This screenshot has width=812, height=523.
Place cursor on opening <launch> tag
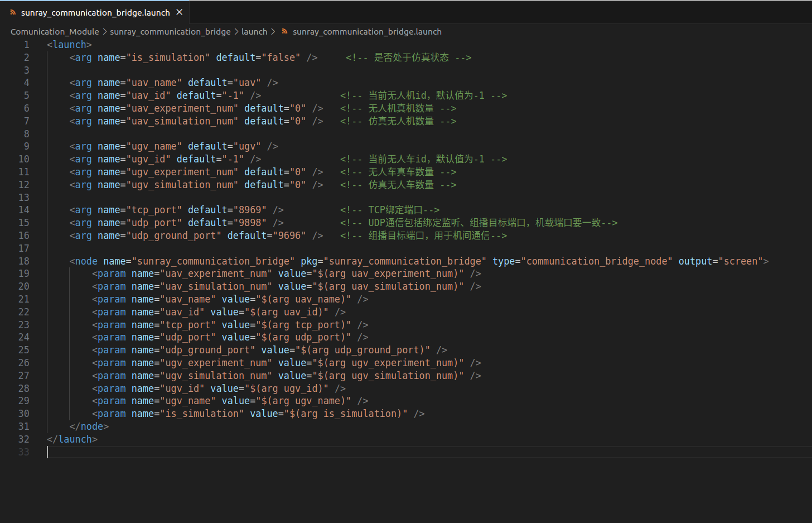pyautogui.click(x=70, y=45)
